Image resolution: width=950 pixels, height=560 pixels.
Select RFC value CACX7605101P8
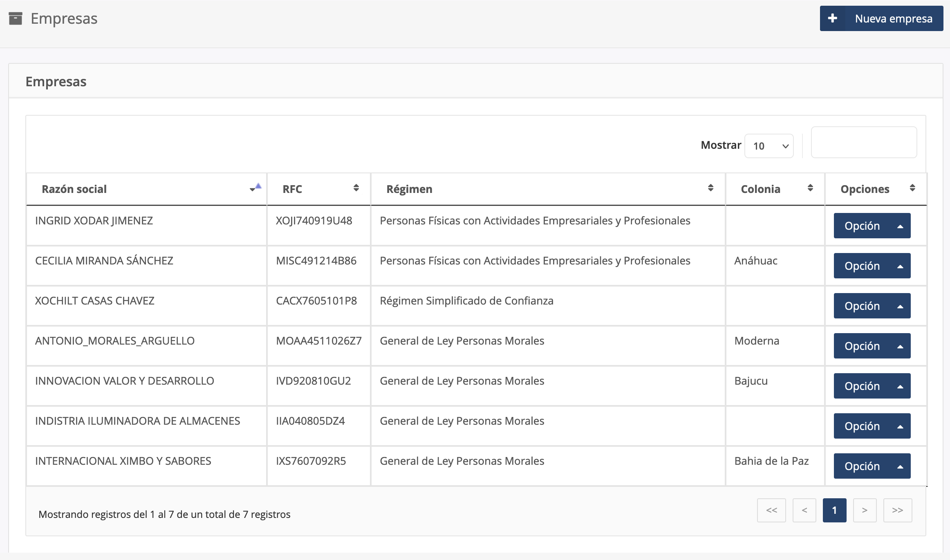click(316, 301)
